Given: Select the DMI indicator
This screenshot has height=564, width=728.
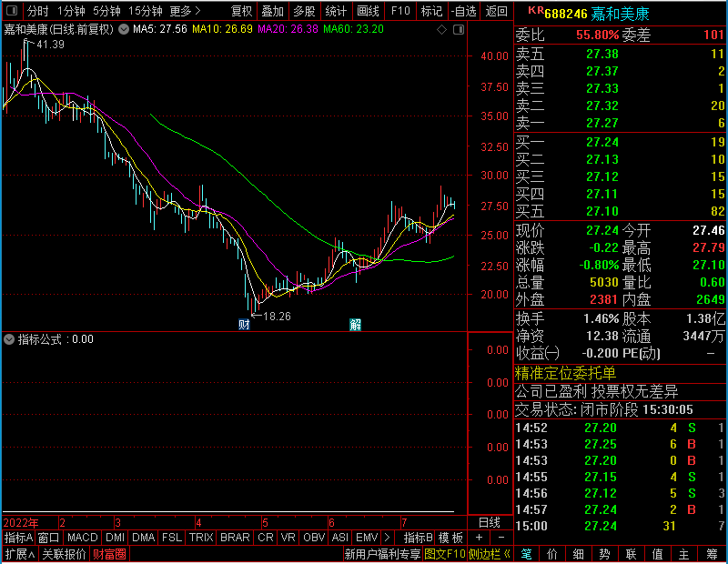Looking at the screenshot, I should (115, 538).
